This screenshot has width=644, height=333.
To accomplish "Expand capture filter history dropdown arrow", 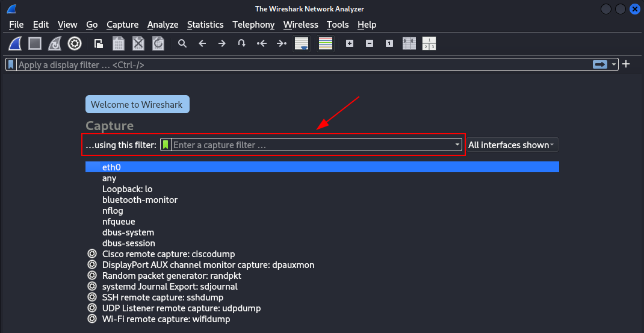I will click(457, 145).
